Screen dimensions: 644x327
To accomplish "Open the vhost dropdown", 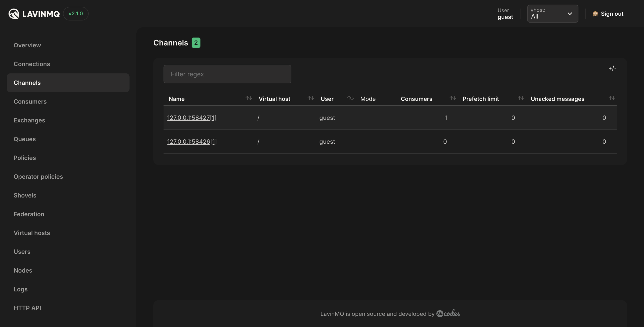I will click(552, 14).
